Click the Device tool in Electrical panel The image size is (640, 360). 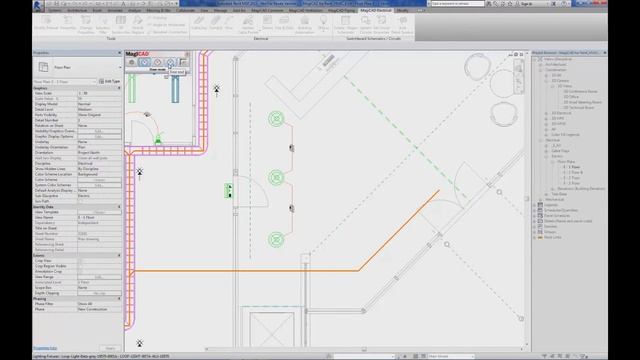[267, 23]
